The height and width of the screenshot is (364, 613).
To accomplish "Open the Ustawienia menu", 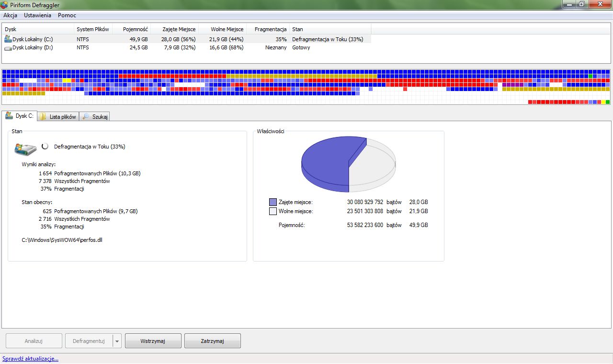I will pos(37,15).
